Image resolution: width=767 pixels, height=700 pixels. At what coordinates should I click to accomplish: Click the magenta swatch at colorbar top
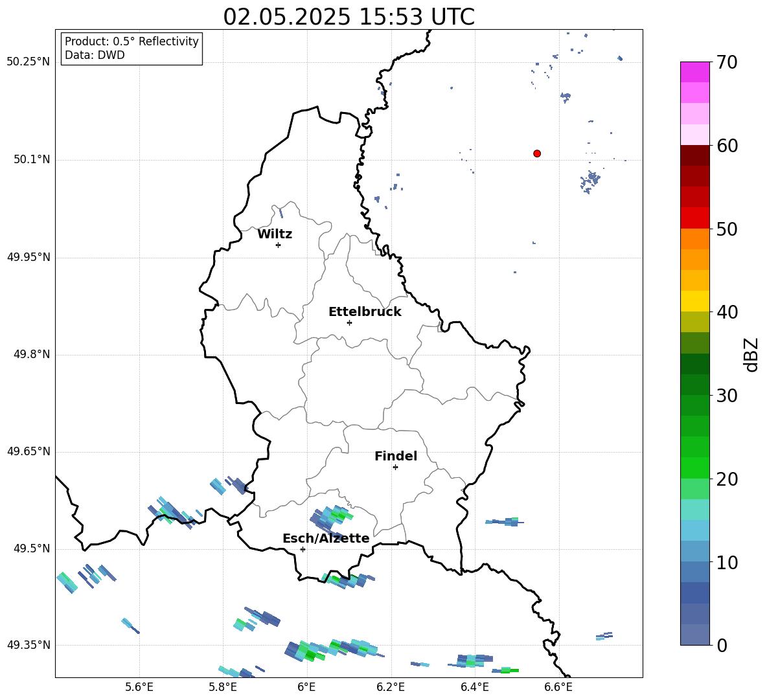(695, 72)
